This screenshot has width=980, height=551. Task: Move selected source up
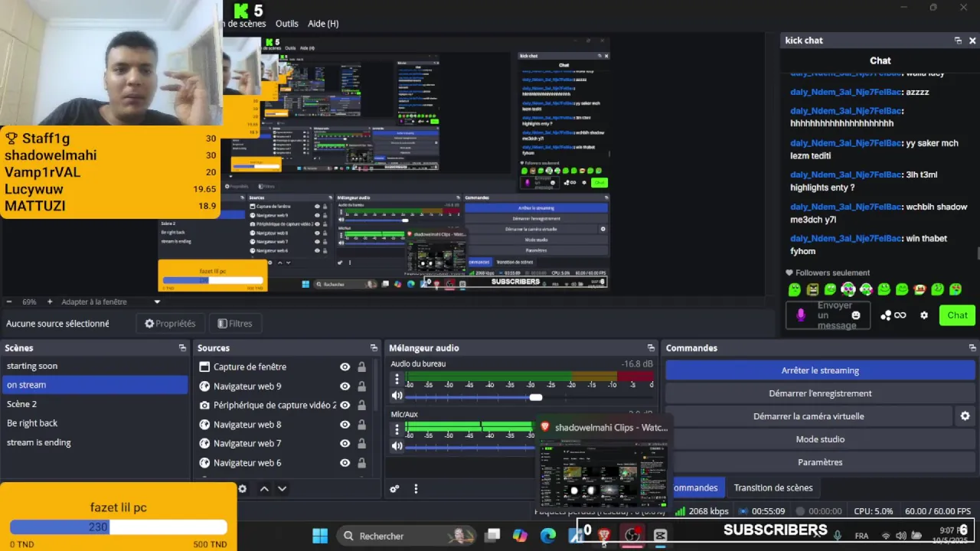tap(264, 489)
